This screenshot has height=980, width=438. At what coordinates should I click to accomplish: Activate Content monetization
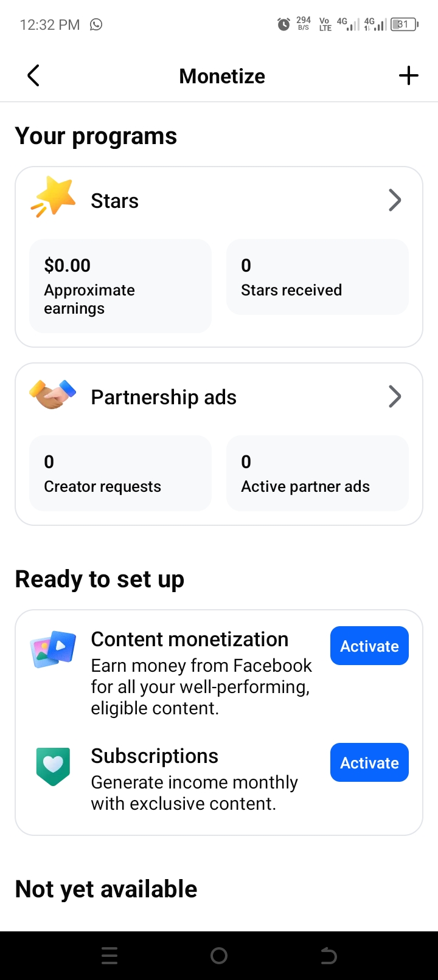coord(369,646)
